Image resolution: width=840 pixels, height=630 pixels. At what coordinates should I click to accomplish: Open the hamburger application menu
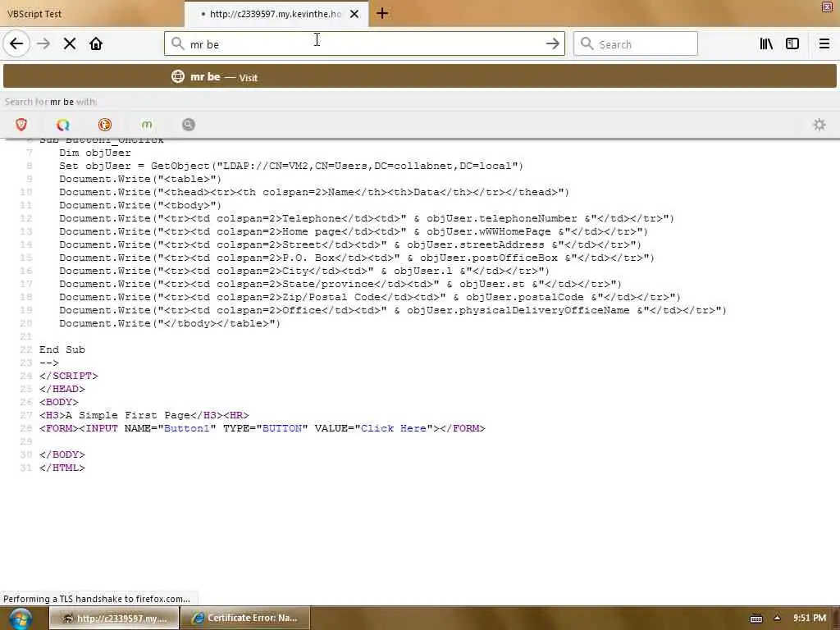coord(824,44)
